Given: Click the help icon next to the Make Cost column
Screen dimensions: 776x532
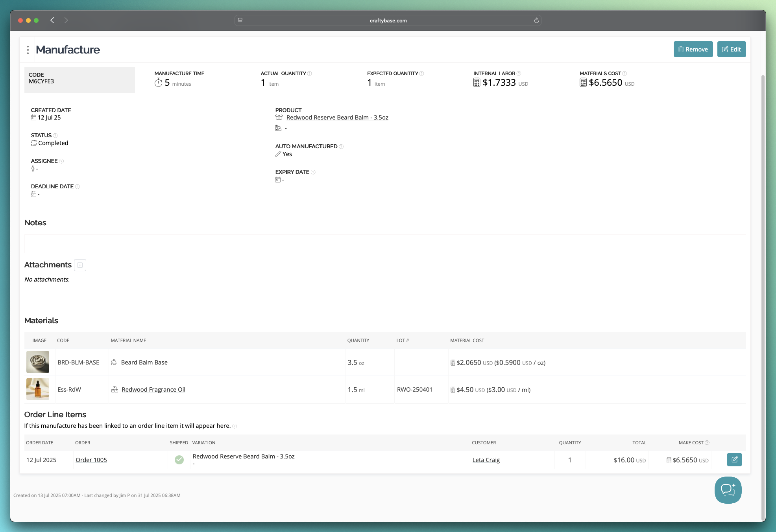Looking at the screenshot, I should coord(706,442).
